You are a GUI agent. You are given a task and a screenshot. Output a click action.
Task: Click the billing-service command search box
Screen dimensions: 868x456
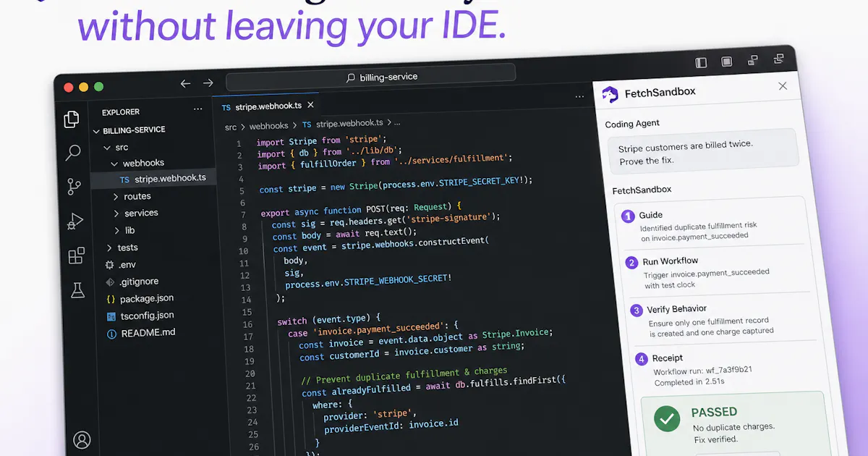click(371, 76)
